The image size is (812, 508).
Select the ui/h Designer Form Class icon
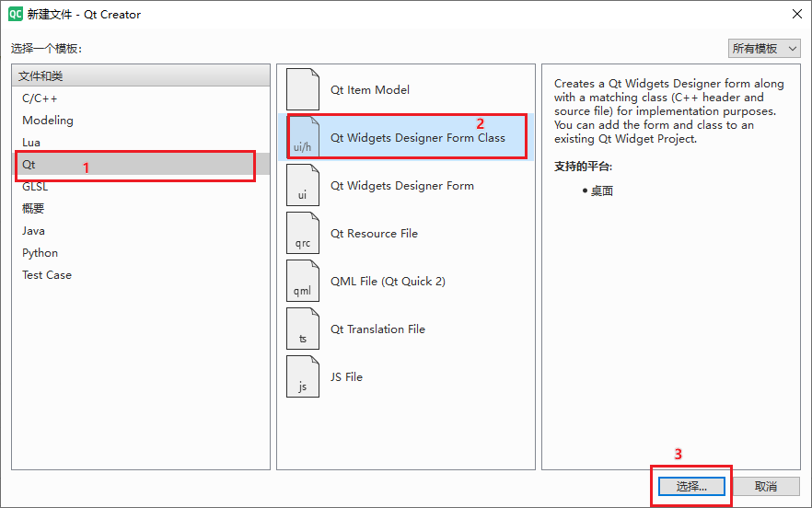coord(303,137)
